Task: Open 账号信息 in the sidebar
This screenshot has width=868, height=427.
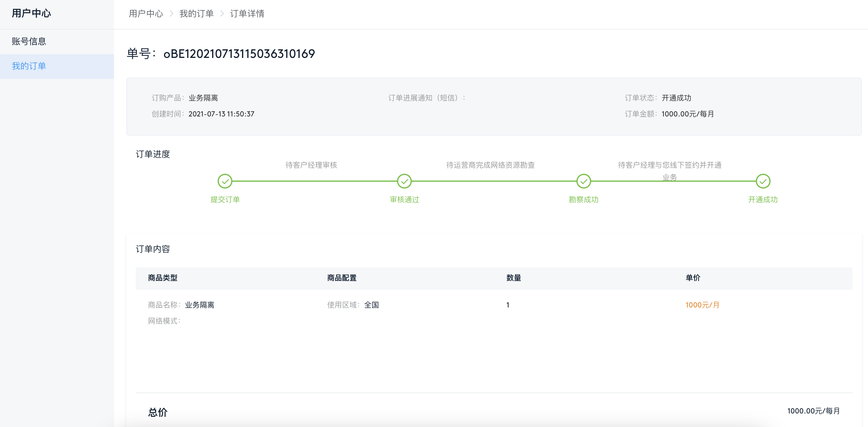Action: (x=29, y=41)
